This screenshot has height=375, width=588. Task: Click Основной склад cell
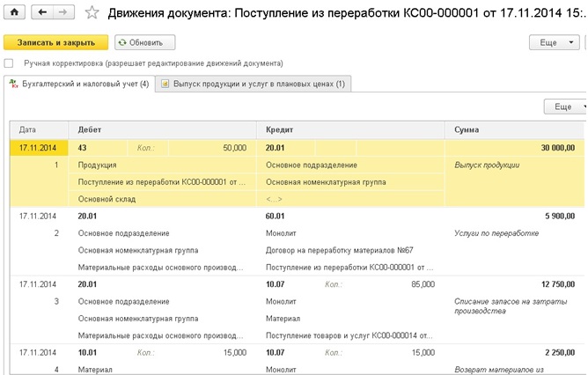(x=162, y=199)
